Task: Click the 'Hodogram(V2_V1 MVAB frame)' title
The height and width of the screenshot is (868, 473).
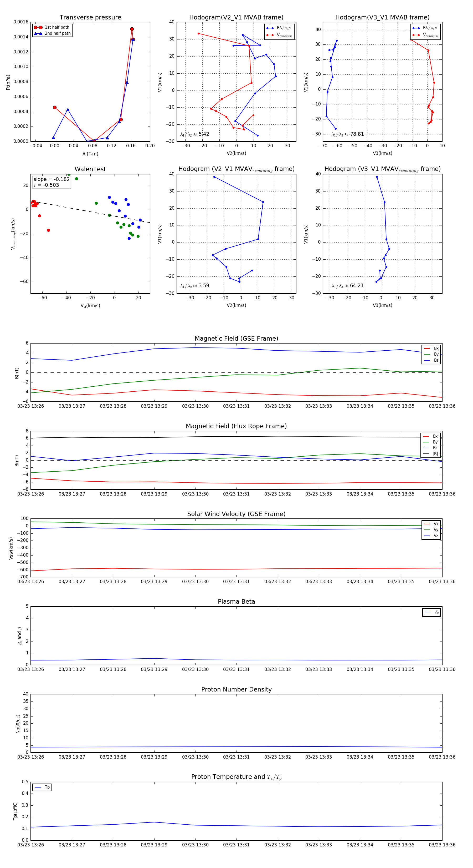Action: pyautogui.click(x=236, y=18)
